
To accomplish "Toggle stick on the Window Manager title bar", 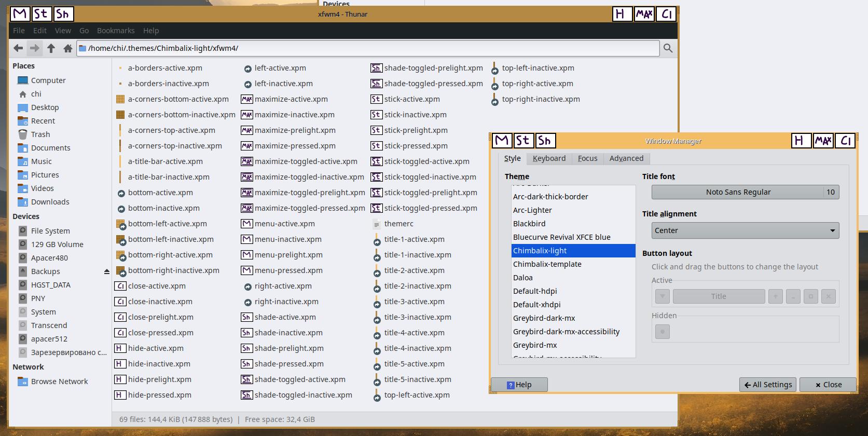I will point(523,141).
